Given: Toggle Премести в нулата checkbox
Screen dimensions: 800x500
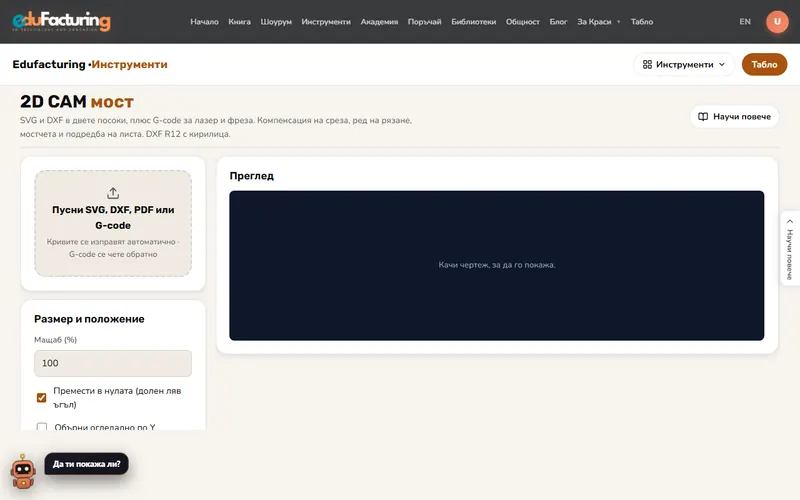Looking at the screenshot, I should [42, 397].
